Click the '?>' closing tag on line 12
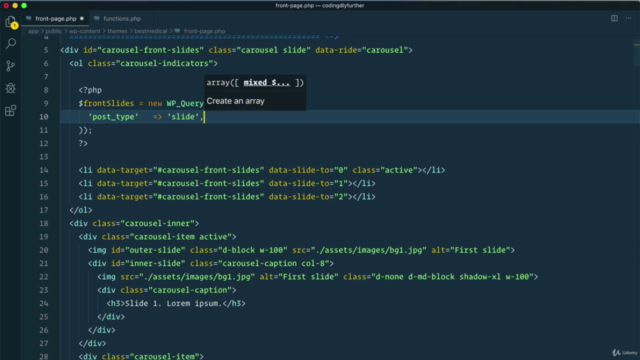This screenshot has height=360, width=640. [83, 144]
